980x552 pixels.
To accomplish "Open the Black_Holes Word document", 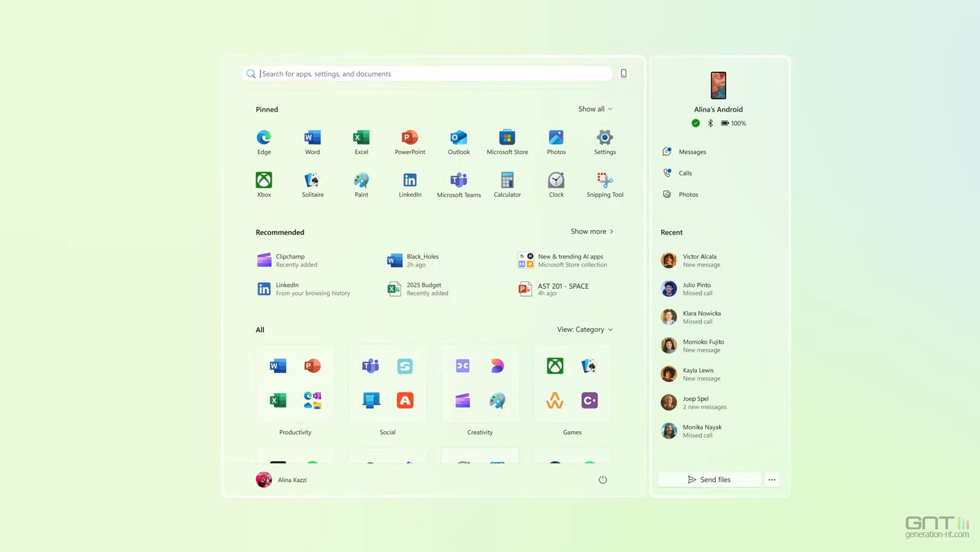I will tap(414, 260).
